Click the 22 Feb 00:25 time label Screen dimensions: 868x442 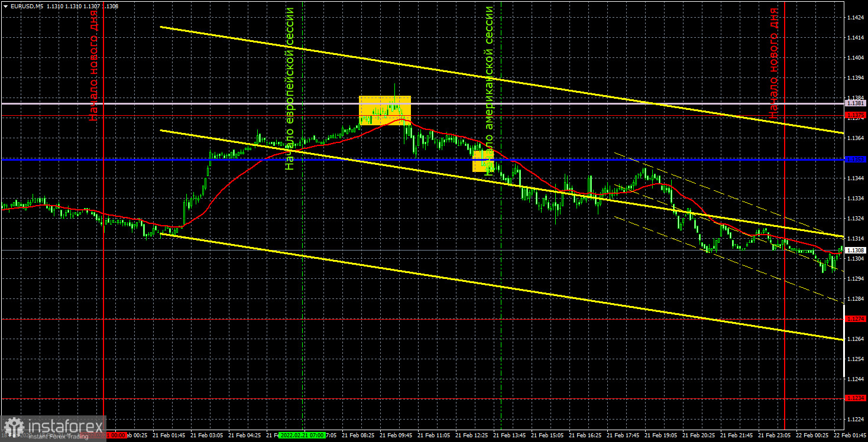click(x=814, y=435)
